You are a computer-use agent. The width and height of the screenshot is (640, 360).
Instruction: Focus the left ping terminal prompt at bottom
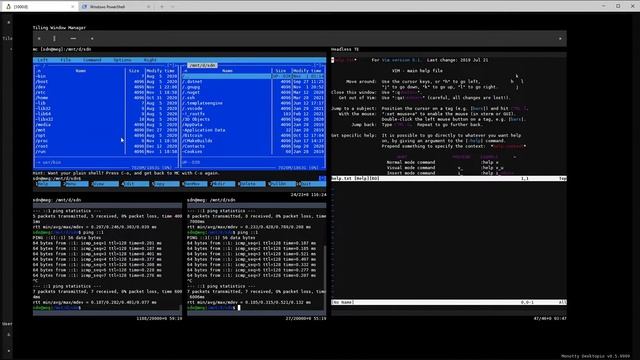point(57,308)
